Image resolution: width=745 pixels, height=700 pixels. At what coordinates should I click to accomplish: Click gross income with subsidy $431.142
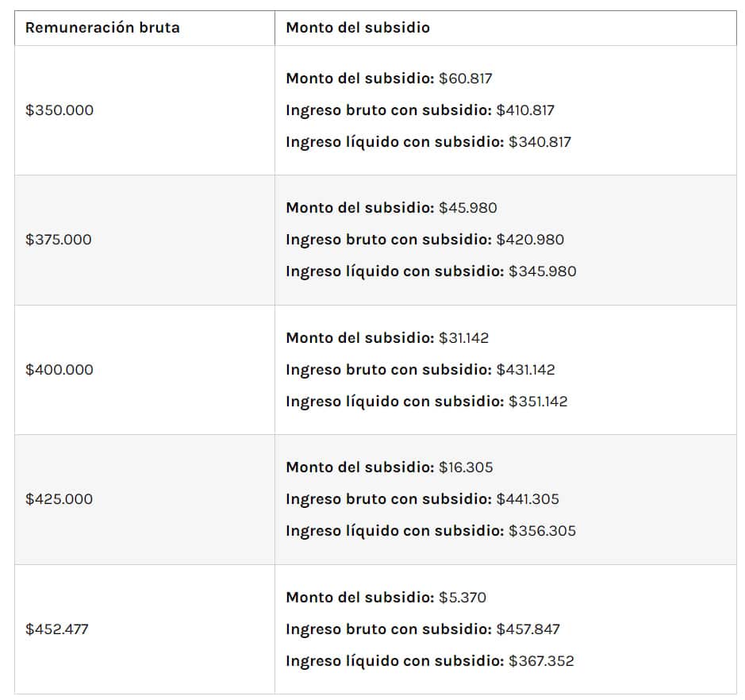421,370
